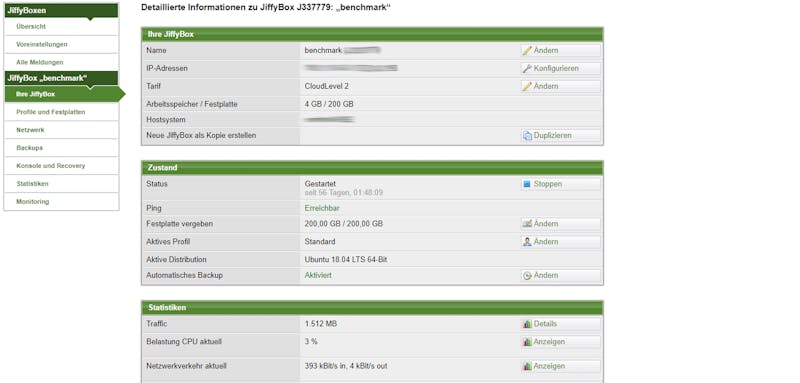800x383 pixels.
Task: Click the Konfigurieren button for IP-Adressen
Action: click(x=561, y=68)
